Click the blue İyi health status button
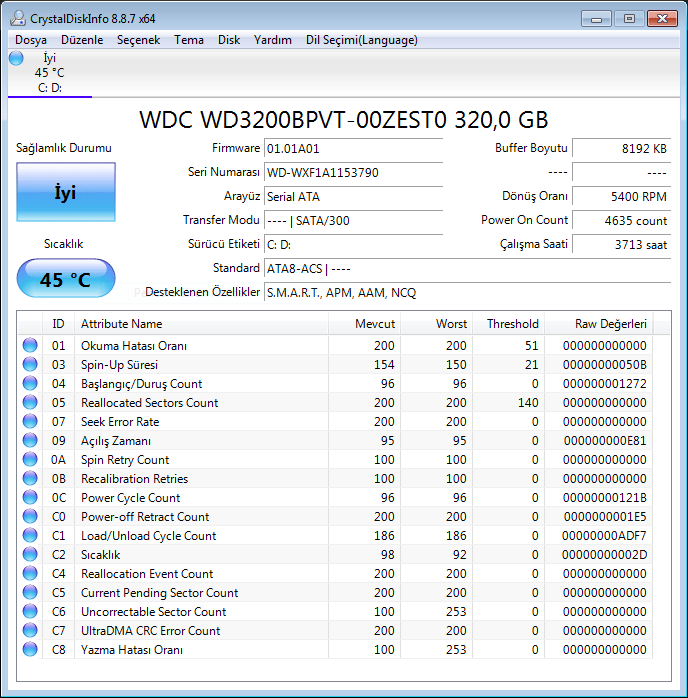Image resolution: width=688 pixels, height=698 pixels. point(66,192)
